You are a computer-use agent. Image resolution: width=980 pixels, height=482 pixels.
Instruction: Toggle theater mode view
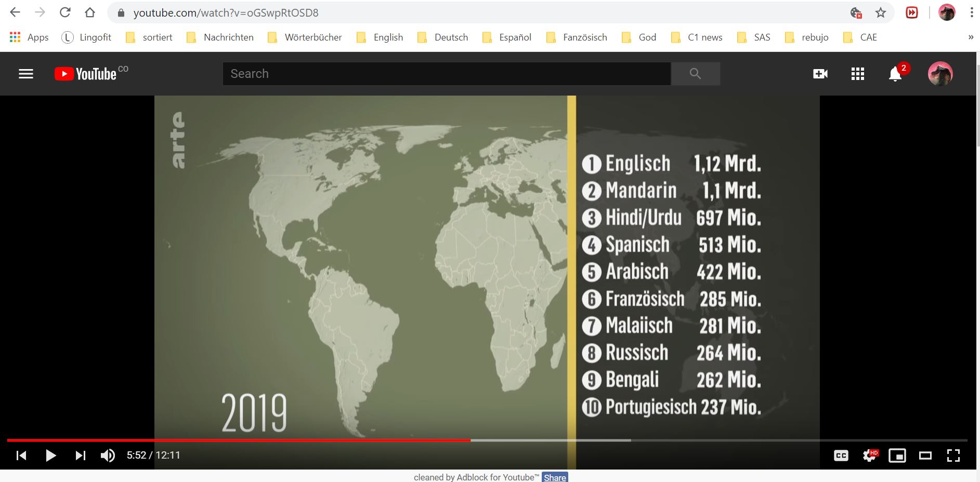(x=925, y=456)
